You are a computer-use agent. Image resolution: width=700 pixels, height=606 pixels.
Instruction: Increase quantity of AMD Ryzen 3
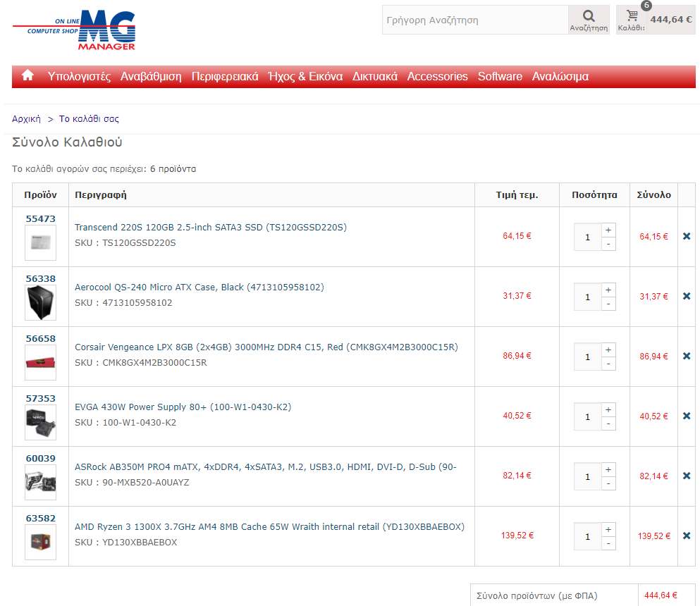tap(608, 529)
